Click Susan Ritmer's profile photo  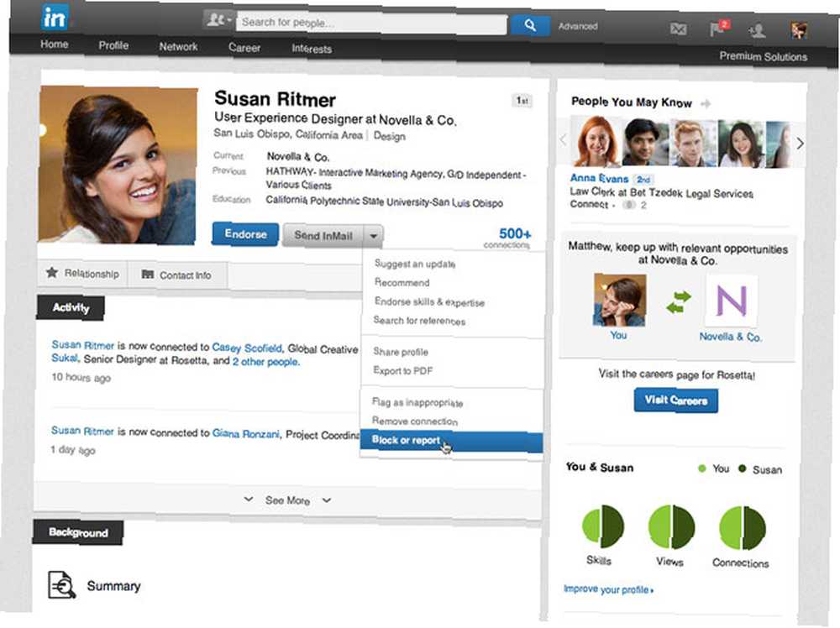[x=118, y=165]
